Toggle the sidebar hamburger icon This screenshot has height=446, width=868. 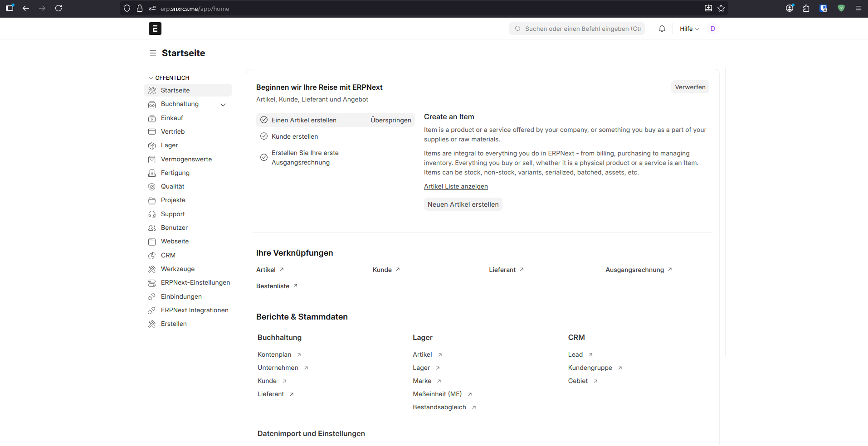(153, 53)
